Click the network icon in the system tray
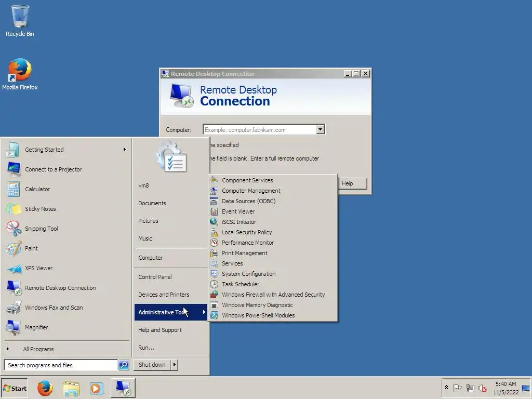The width and height of the screenshot is (532, 399). 470,388
